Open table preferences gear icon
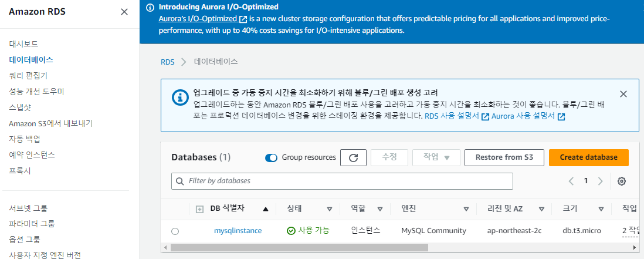Image resolution: width=644 pixels, height=259 pixels. [x=622, y=181]
